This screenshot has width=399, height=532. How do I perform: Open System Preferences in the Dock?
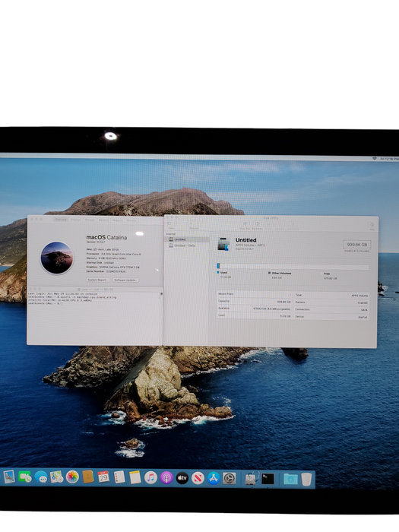230,479
